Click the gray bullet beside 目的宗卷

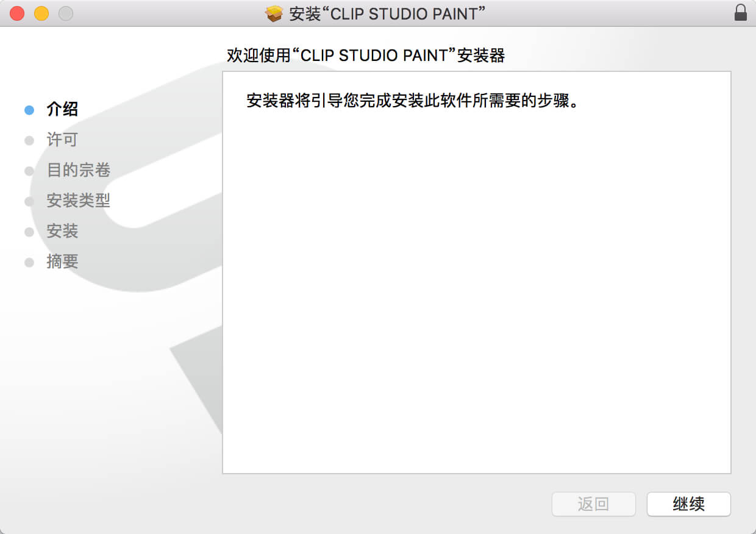click(x=29, y=171)
